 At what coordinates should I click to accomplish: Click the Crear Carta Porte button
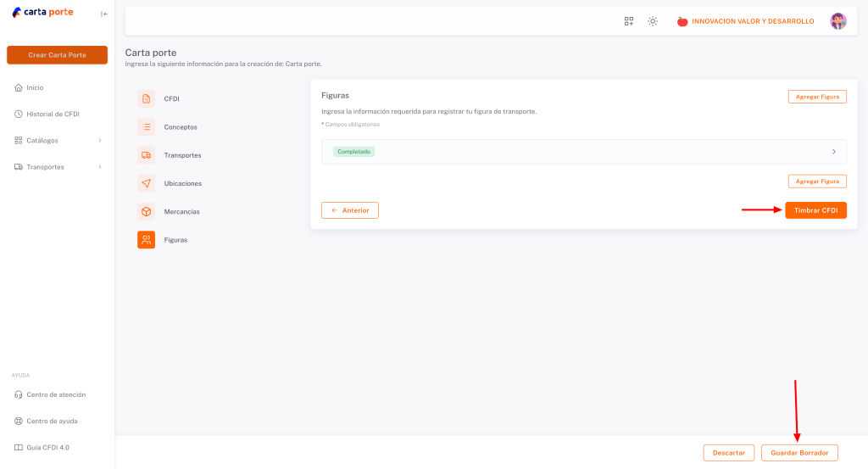[57, 55]
